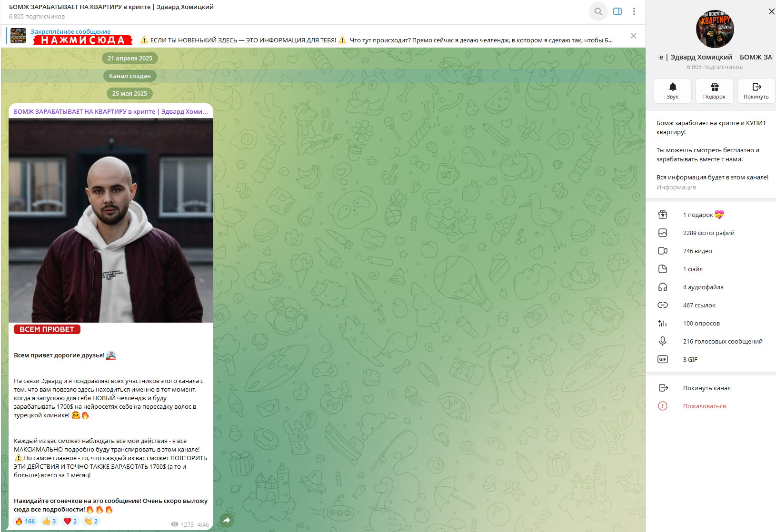Image resolution: width=776 pixels, height=532 pixels.
Task: Click heart reaction with count 2
Action: tap(70, 521)
